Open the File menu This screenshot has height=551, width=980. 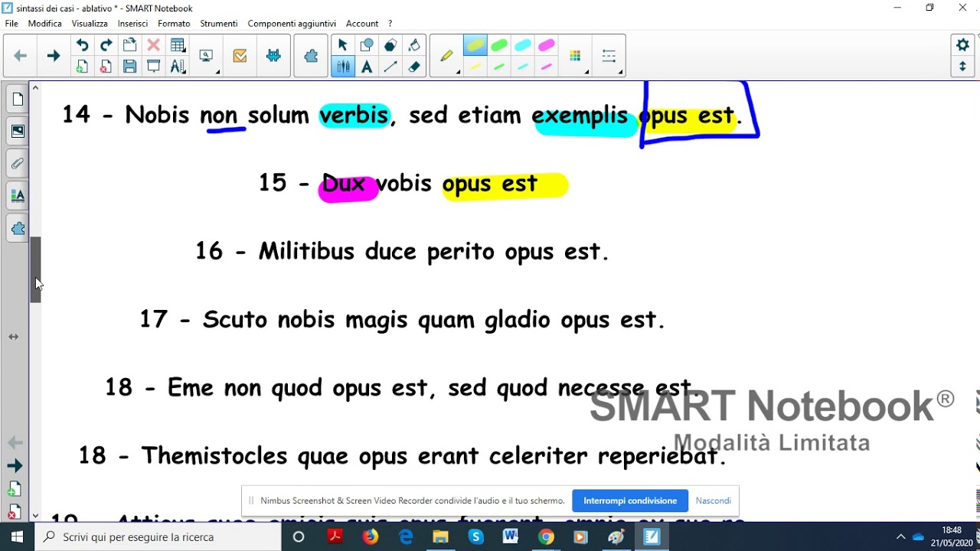pyautogui.click(x=11, y=24)
